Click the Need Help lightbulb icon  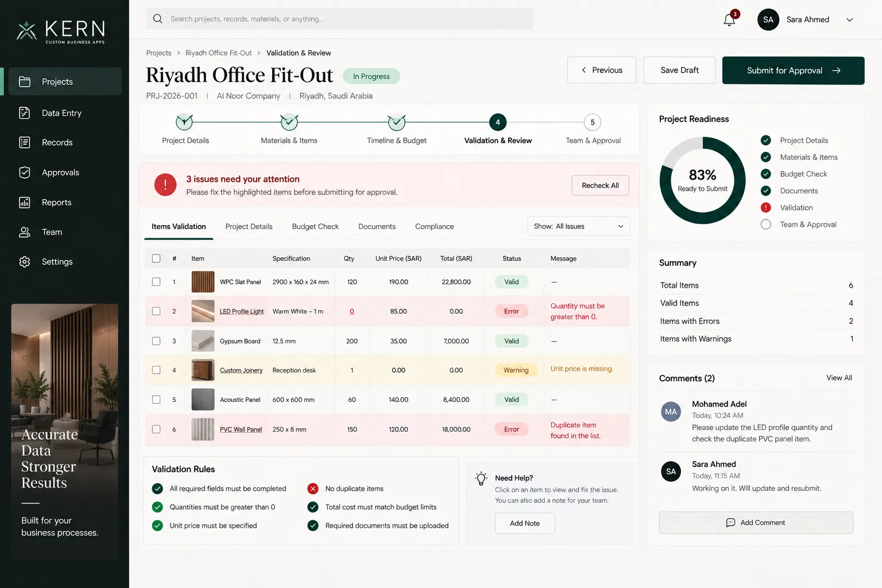(x=481, y=479)
